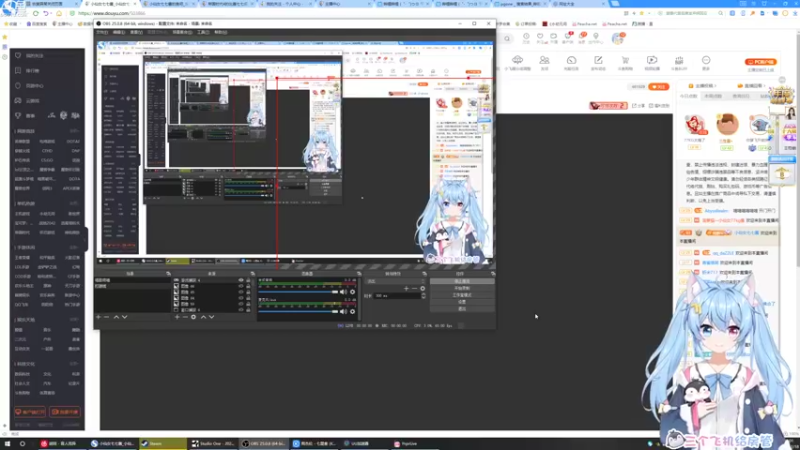Click Stop Streaming button in OBS controls
The height and width of the screenshot is (450, 800).
coord(462,281)
